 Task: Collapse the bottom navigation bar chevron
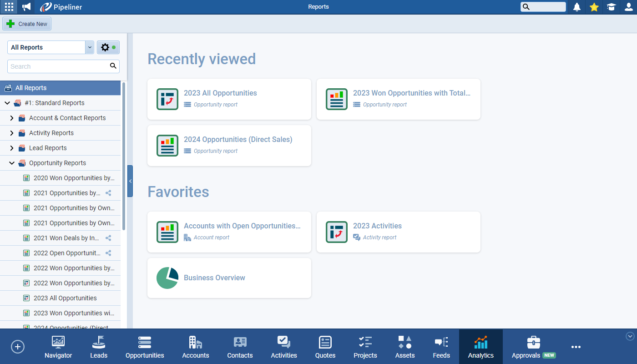point(630,336)
